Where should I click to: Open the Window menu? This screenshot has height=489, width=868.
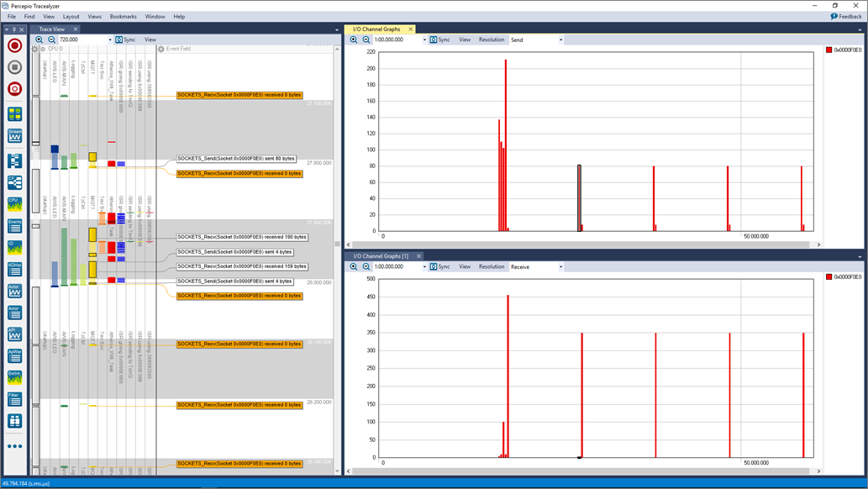[x=155, y=17]
